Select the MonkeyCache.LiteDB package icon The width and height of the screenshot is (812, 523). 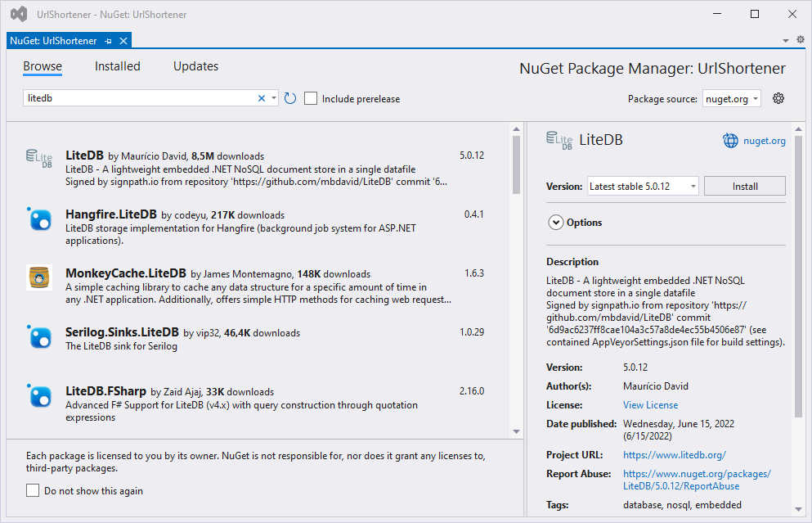tap(39, 278)
